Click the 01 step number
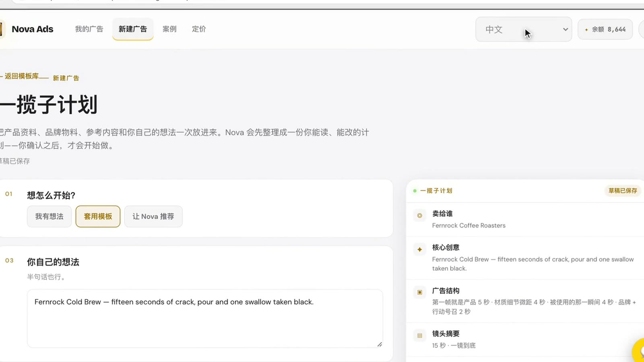The width and height of the screenshot is (644, 362). 9,194
